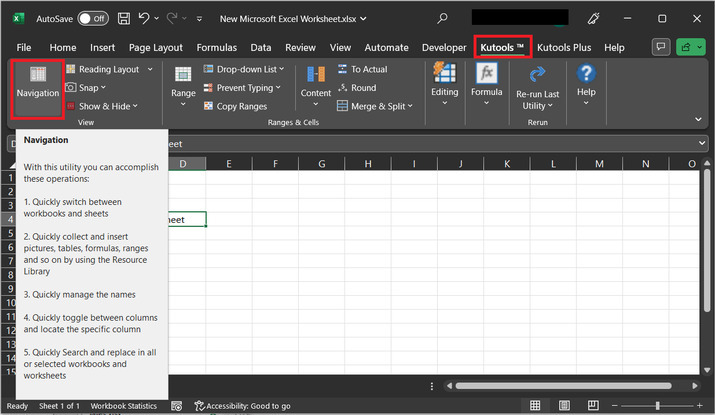
Task: Click the Range tool icon
Action: (x=183, y=82)
